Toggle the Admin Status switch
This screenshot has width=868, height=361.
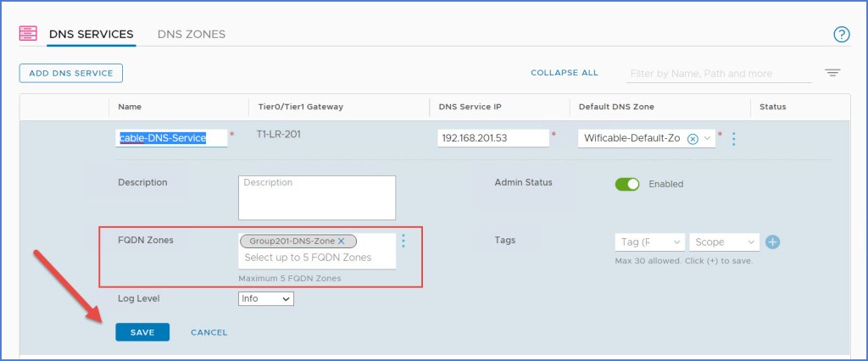[627, 184]
